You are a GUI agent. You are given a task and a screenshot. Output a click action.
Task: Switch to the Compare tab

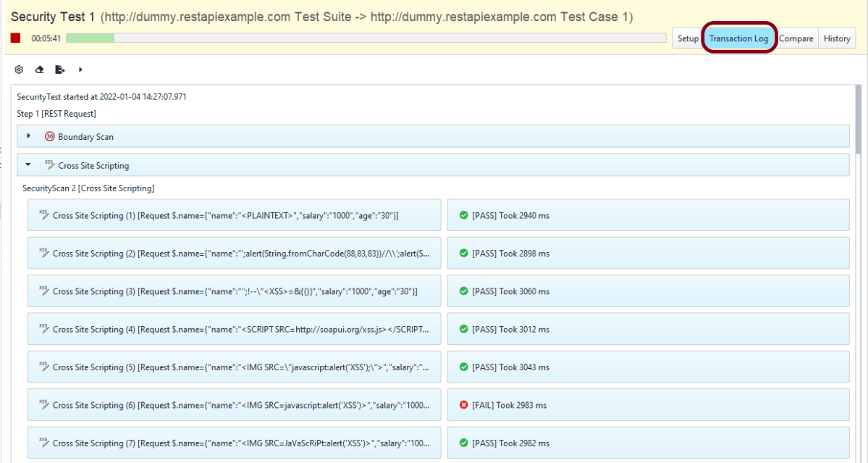coord(796,38)
